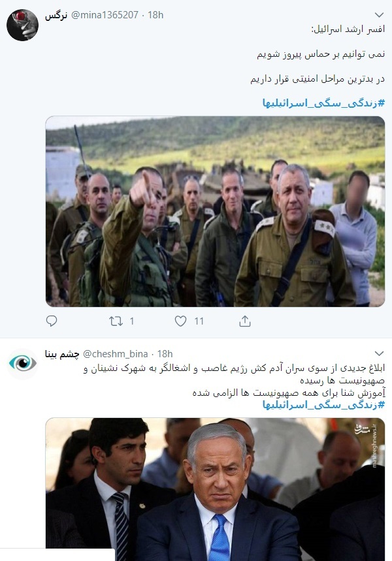Open the 18h timestamp of second tweet
Image resolution: width=392 pixels, height=561 pixels.
tap(165, 354)
